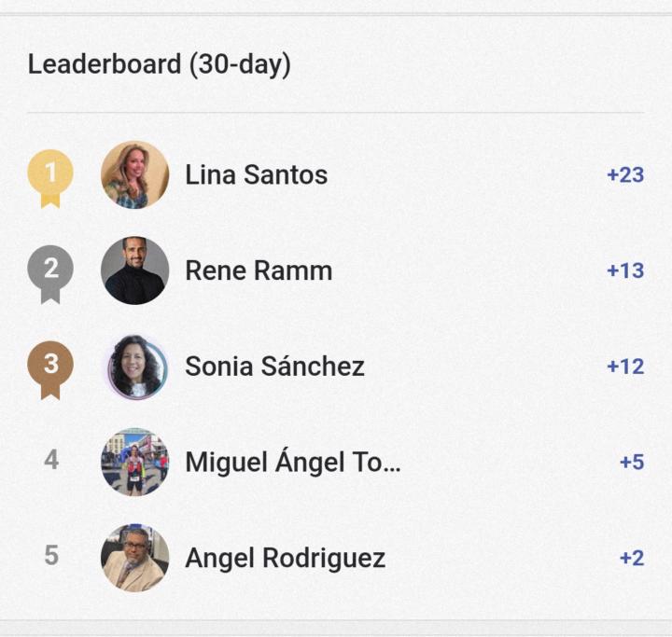This screenshot has height=637, width=672.
Task: Open Rene Ramm's profile picture
Action: coord(134,271)
